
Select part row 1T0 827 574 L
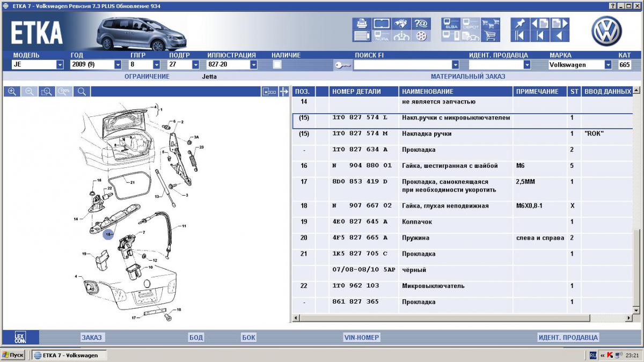[463, 120]
